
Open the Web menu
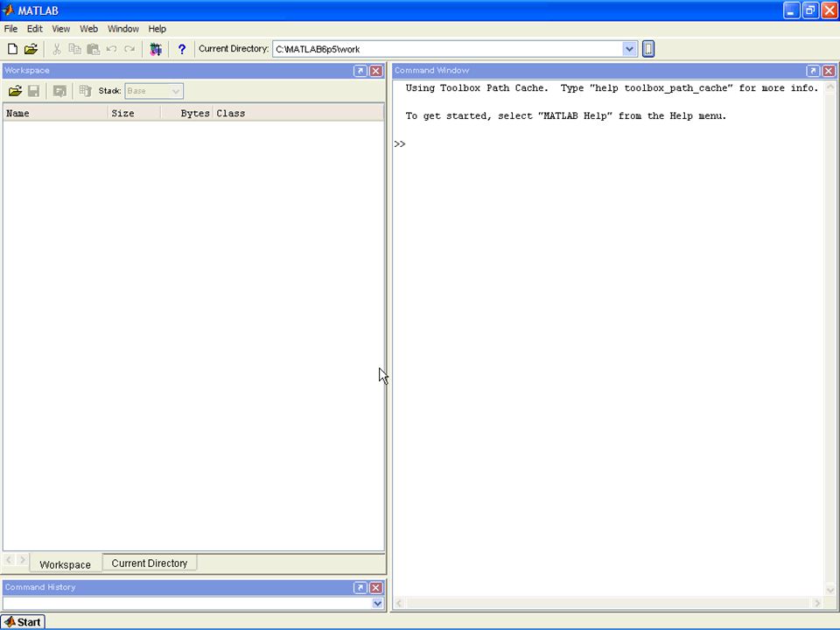pyautogui.click(x=89, y=29)
